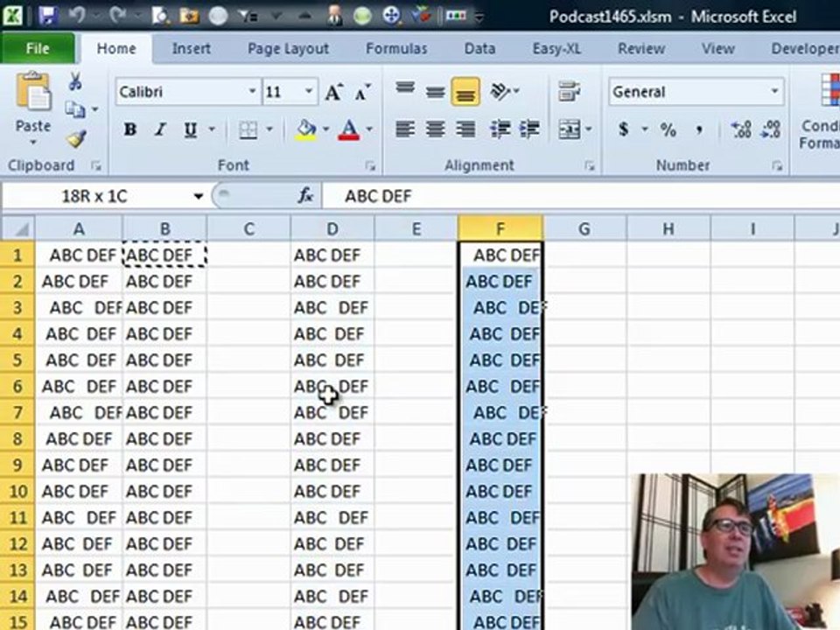This screenshot has width=840, height=630.
Task: Apply Percent Style format
Action: click(668, 129)
